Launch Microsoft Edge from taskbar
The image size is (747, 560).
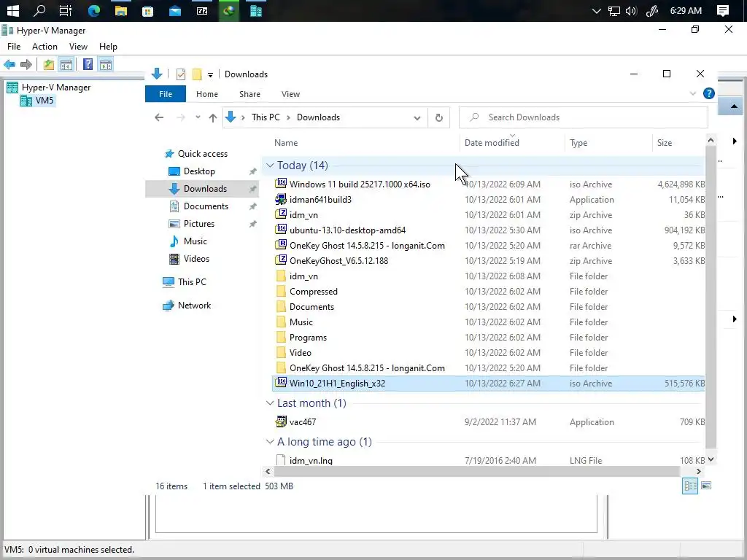pyautogui.click(x=94, y=10)
